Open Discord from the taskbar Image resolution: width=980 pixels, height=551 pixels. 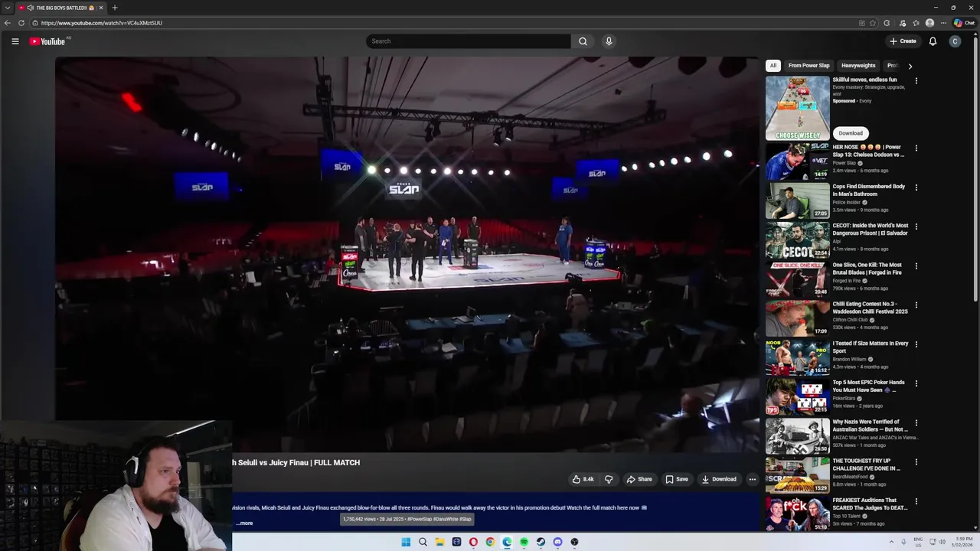pyautogui.click(x=557, y=542)
